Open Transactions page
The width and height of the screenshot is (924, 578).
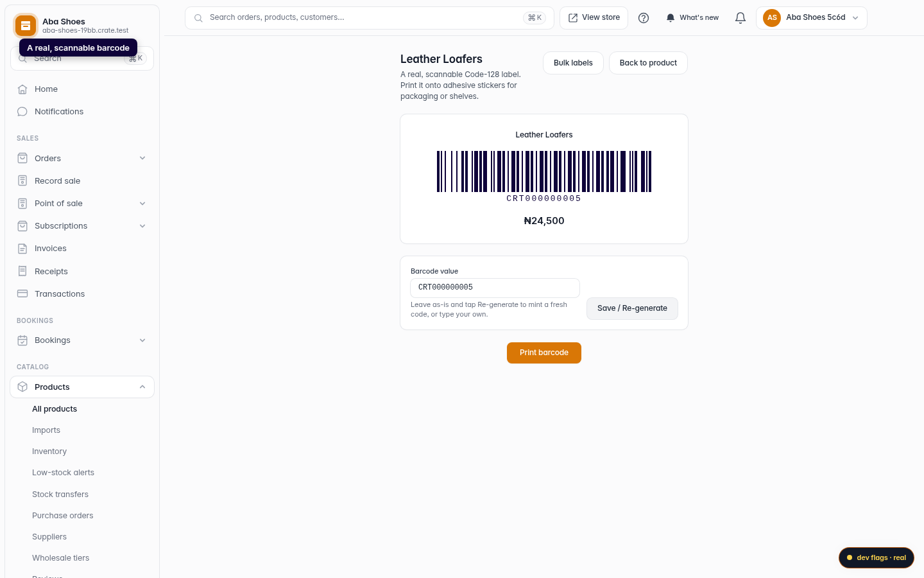tap(82, 293)
